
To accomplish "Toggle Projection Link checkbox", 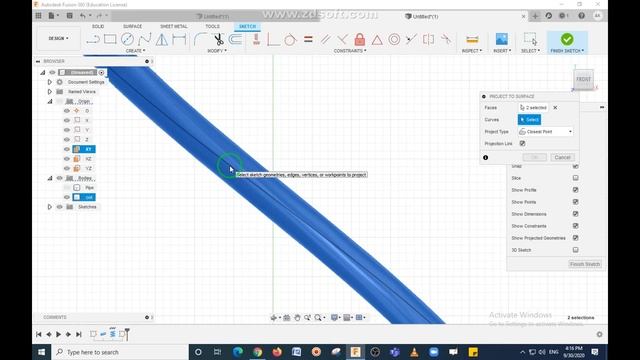I will click(522, 143).
